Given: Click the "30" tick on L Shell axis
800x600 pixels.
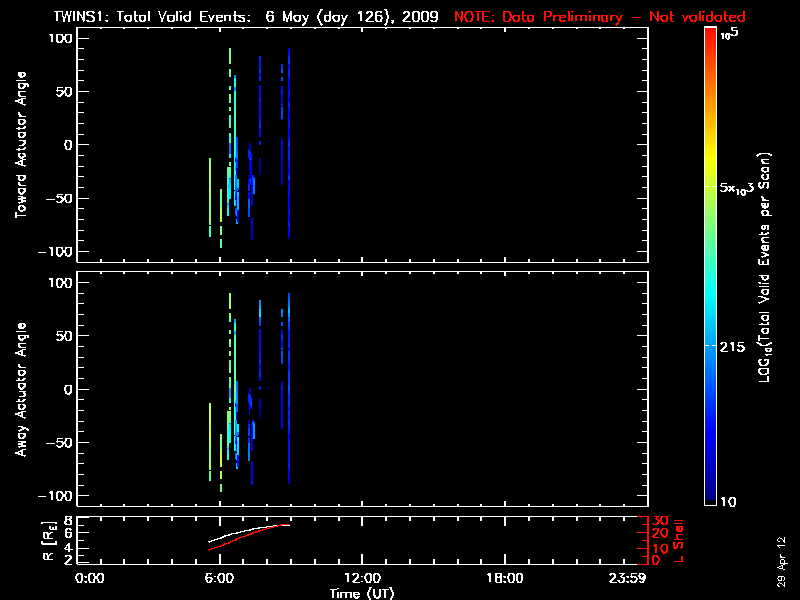Looking at the screenshot, I should coord(660,520).
